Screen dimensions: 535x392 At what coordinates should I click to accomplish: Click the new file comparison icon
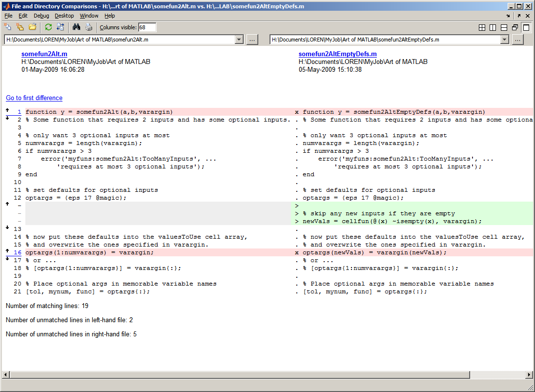pos(8,27)
